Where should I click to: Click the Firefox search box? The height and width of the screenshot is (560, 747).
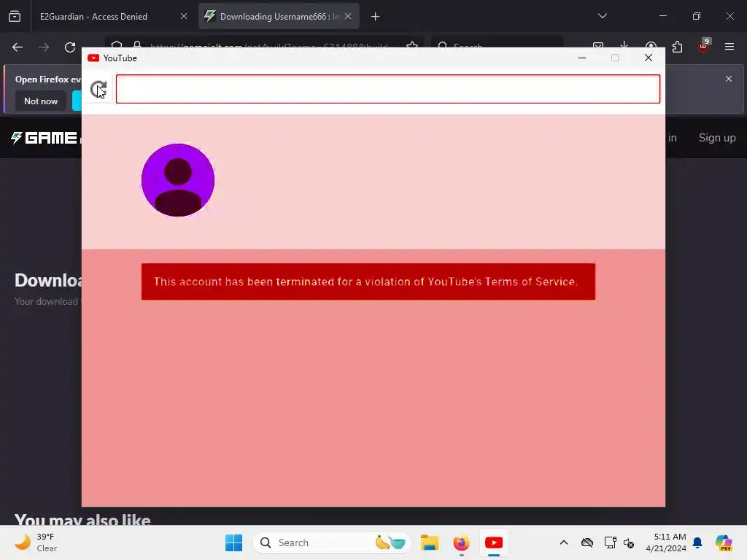coord(497,44)
